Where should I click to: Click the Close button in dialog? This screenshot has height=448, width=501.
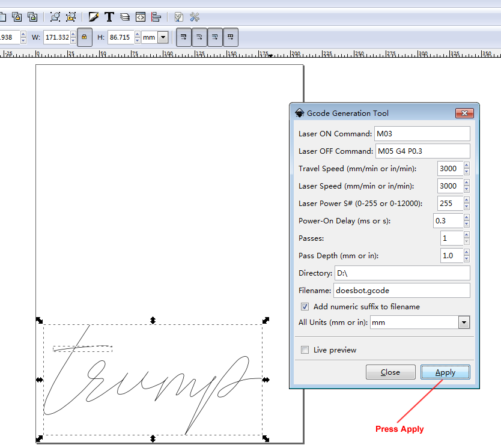click(390, 372)
